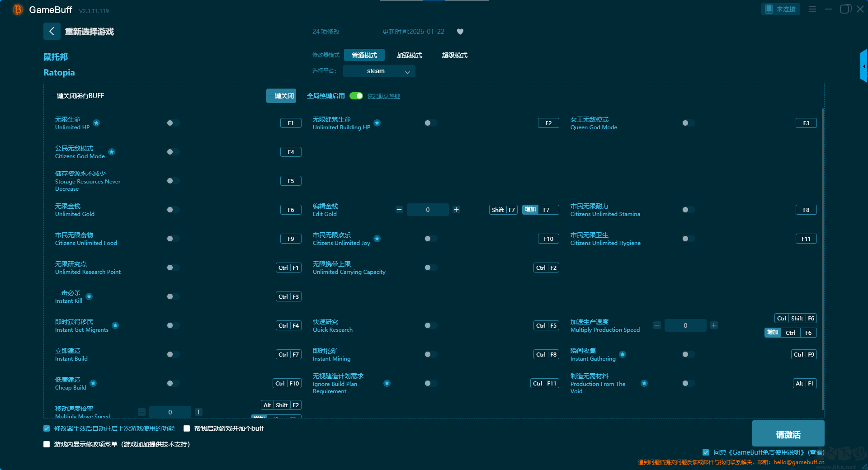Open the steam platform dropdown
The height and width of the screenshot is (470, 868).
(x=379, y=71)
